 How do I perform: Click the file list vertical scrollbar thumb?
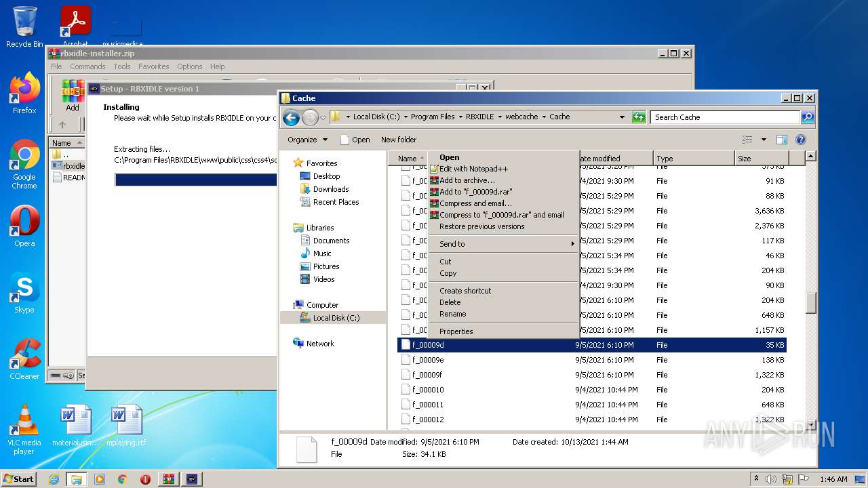(x=812, y=302)
